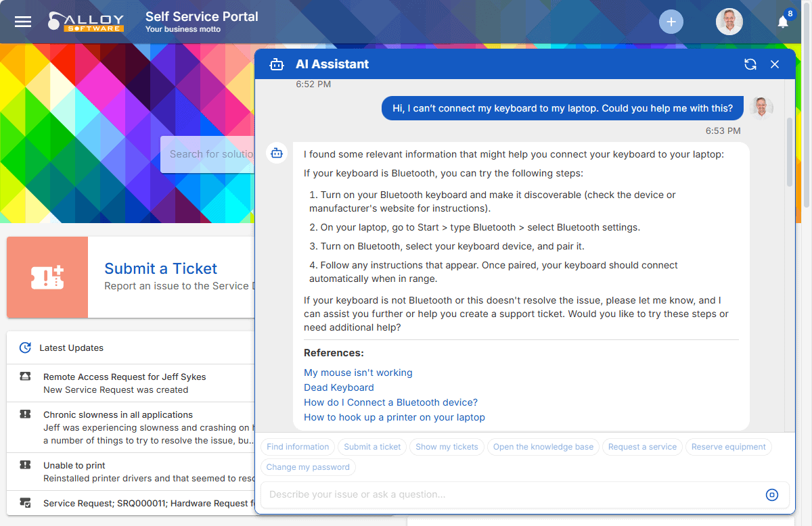This screenshot has width=812, height=526.
Task: Click the icon beside Service Request SRQ000011
Action: (25, 503)
